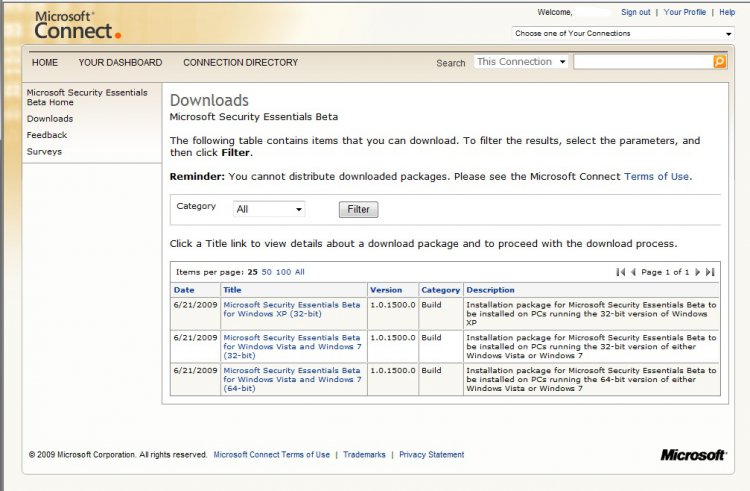The width and height of the screenshot is (750, 491).
Task: Select 25 items per page
Action: (x=253, y=272)
